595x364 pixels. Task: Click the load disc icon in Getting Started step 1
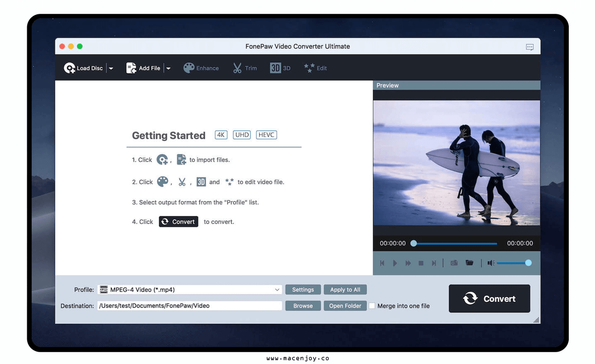[163, 159]
